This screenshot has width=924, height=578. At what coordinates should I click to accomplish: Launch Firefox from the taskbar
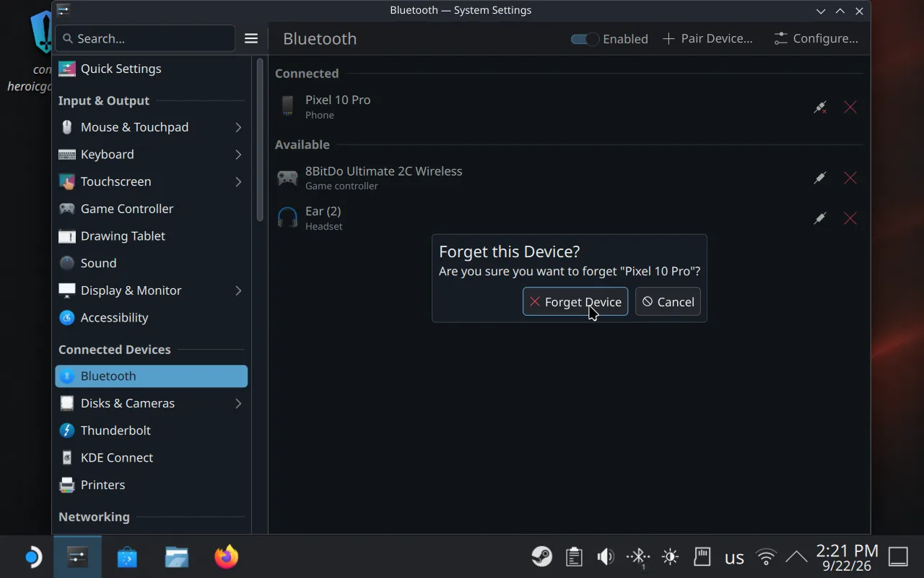click(226, 556)
